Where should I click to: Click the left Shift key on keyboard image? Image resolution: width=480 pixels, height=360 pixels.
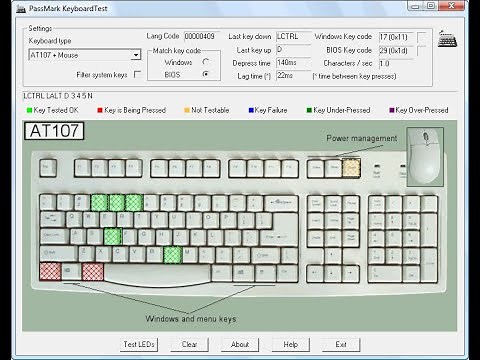pos(59,254)
